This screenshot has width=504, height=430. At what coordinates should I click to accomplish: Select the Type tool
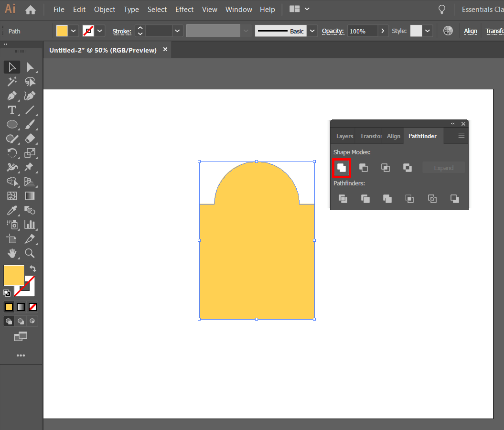(12, 110)
